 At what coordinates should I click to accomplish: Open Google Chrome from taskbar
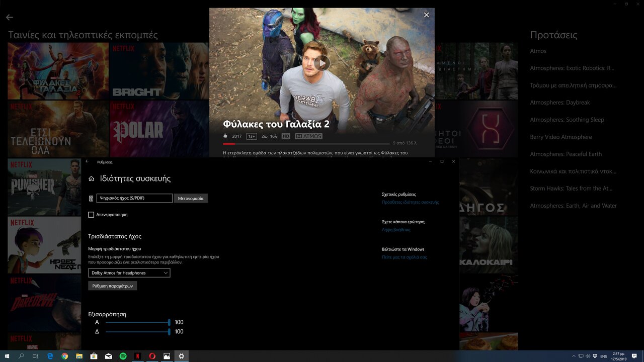(65, 356)
